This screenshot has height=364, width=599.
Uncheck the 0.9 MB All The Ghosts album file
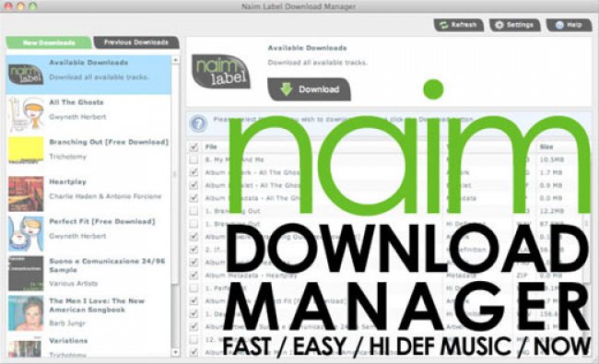pyautogui.click(x=194, y=185)
